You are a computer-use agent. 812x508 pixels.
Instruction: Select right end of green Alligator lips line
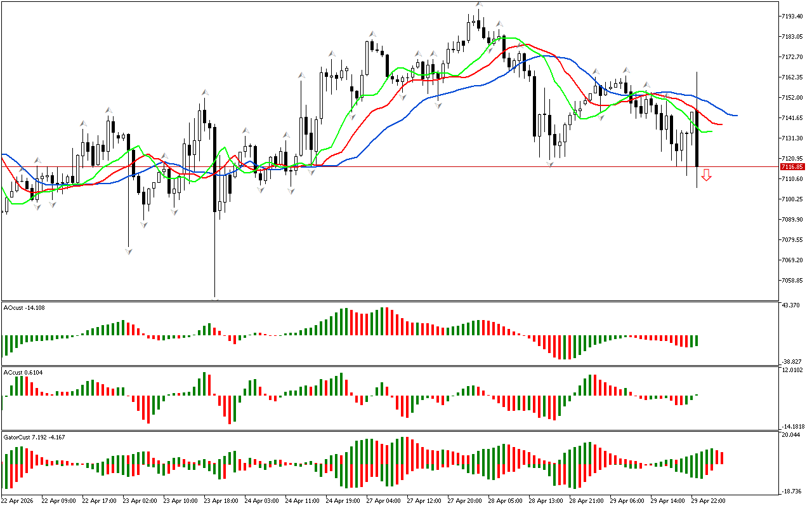point(712,131)
